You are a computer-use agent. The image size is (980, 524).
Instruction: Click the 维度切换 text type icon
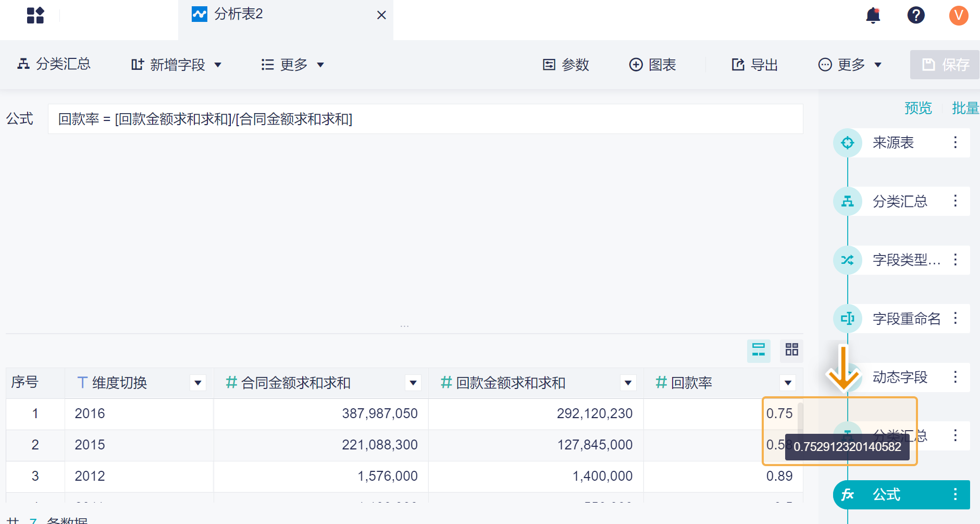click(x=82, y=383)
